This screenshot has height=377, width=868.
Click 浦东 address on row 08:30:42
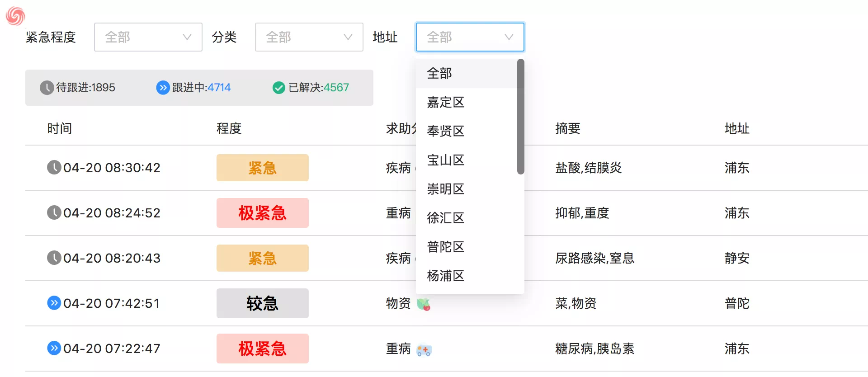737,168
